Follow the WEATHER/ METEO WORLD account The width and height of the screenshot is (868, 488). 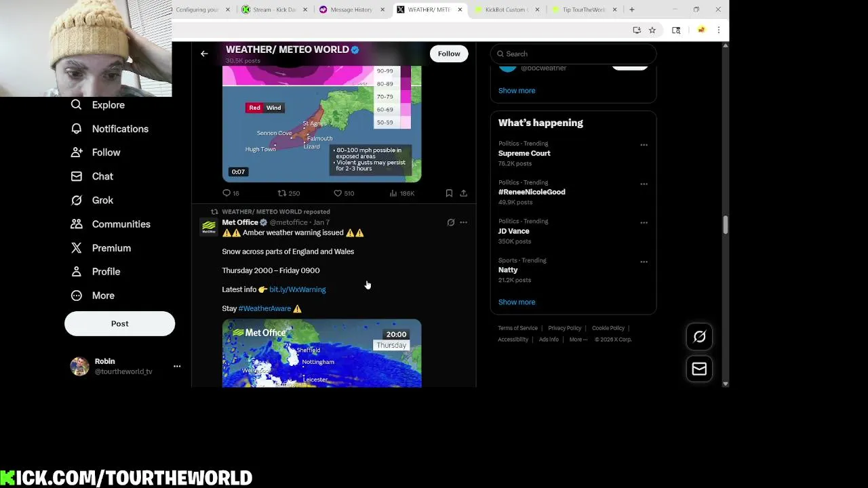coord(449,54)
